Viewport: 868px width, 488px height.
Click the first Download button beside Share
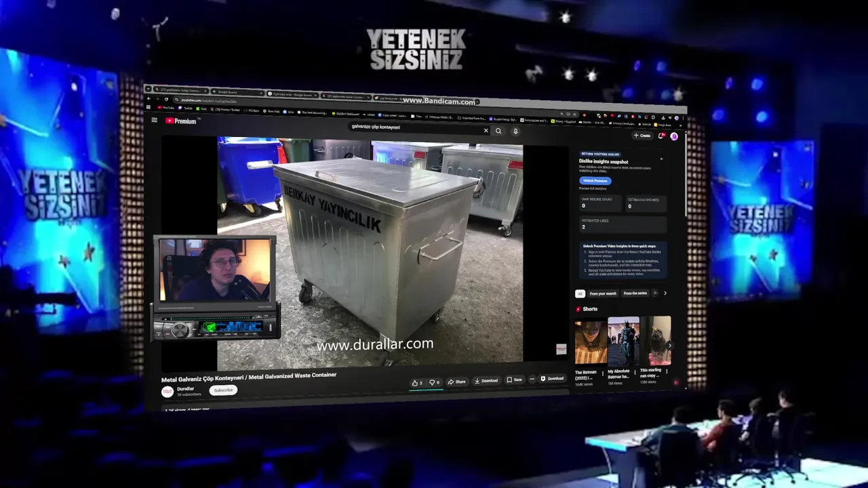pos(486,381)
